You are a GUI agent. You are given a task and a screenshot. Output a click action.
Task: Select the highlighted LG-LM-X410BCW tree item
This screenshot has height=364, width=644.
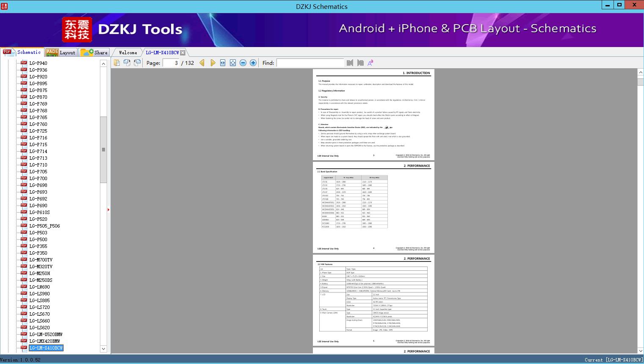[x=46, y=348]
